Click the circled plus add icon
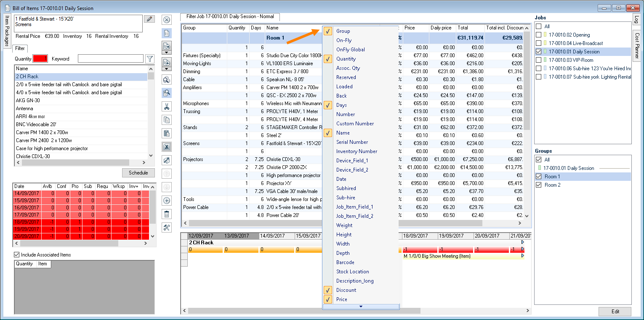The height and width of the screenshot is (320, 644). tap(167, 201)
